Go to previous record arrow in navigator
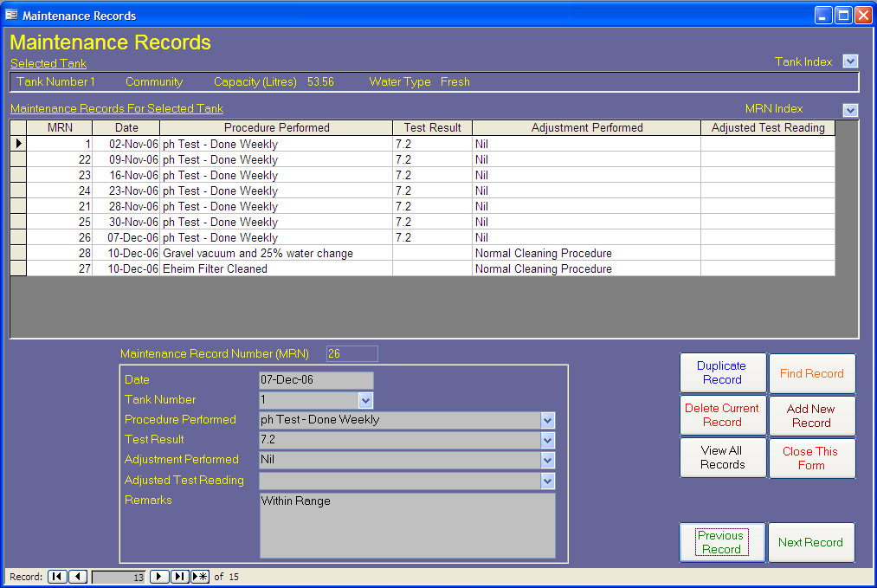This screenshot has width=877, height=588. (78, 576)
